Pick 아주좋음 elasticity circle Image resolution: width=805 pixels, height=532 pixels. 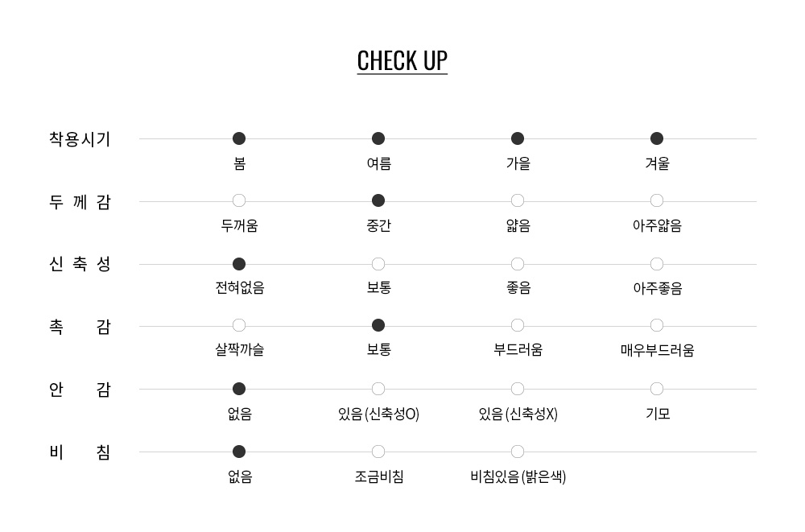pyautogui.click(x=657, y=264)
